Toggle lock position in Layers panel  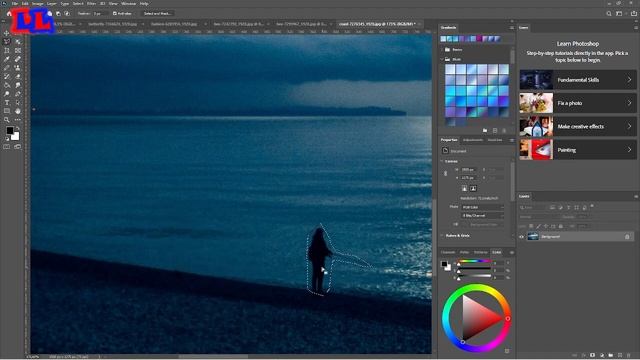[546, 226]
